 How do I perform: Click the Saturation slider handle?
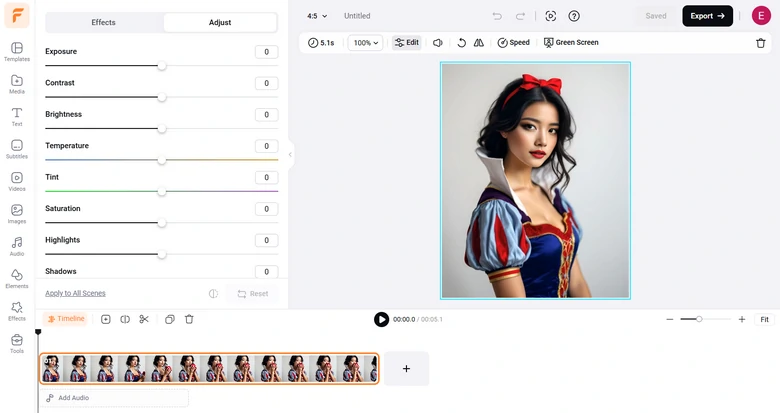coord(162,223)
